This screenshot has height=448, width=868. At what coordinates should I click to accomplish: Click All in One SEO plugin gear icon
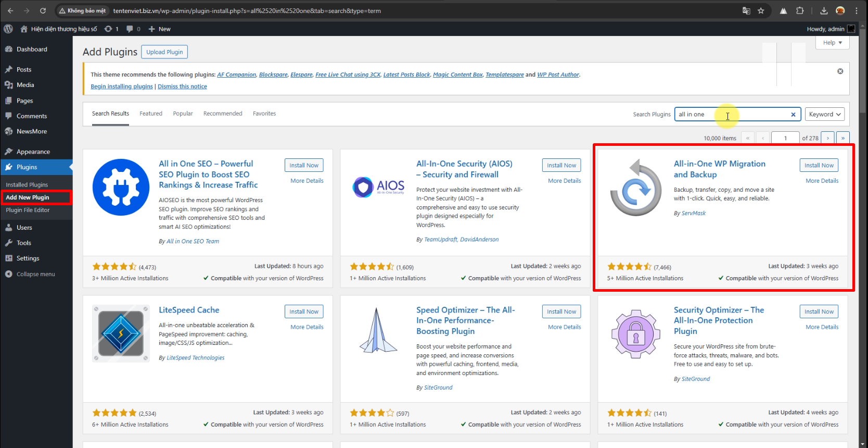click(121, 187)
